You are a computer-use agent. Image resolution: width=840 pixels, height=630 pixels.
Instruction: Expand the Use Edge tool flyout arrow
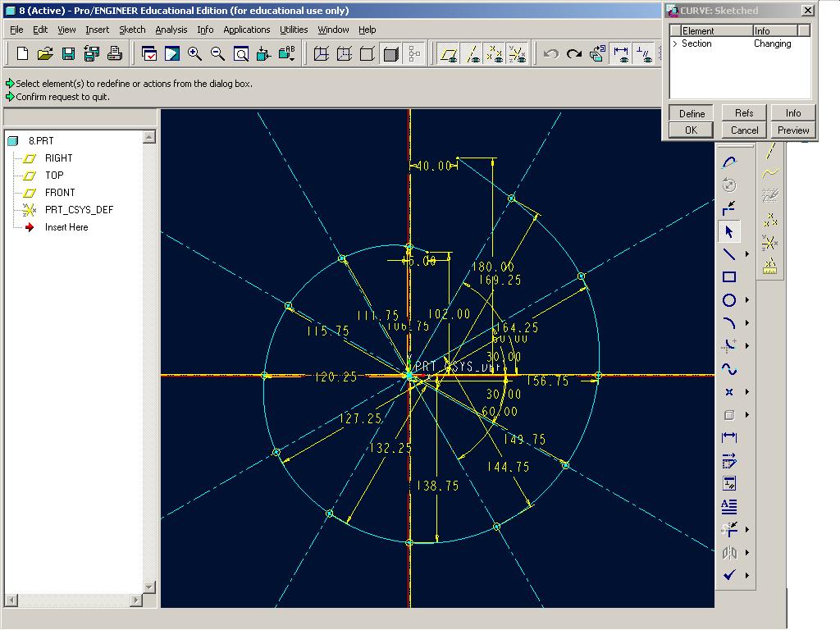tap(747, 415)
